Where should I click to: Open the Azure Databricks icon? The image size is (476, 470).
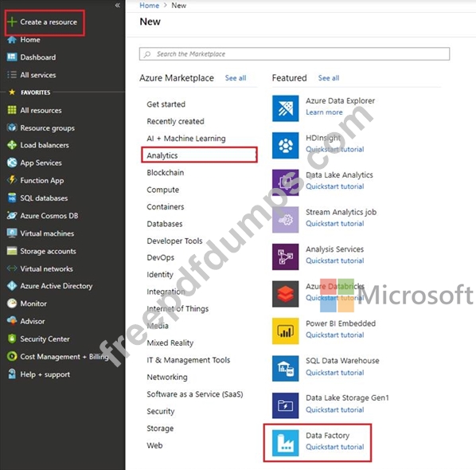(x=285, y=294)
